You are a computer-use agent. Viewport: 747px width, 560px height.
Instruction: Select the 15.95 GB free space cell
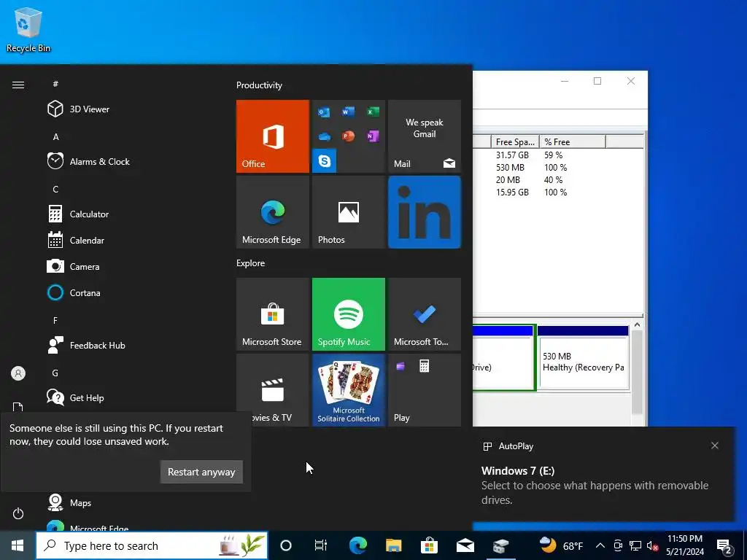click(x=512, y=192)
